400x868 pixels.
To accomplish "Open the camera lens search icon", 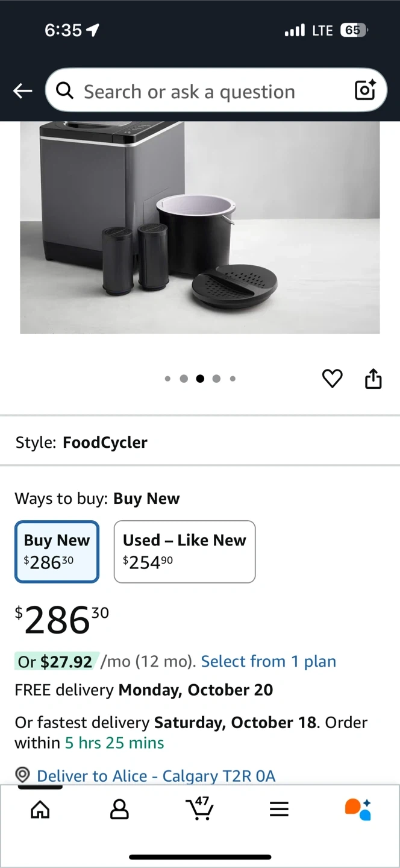I will [x=365, y=90].
